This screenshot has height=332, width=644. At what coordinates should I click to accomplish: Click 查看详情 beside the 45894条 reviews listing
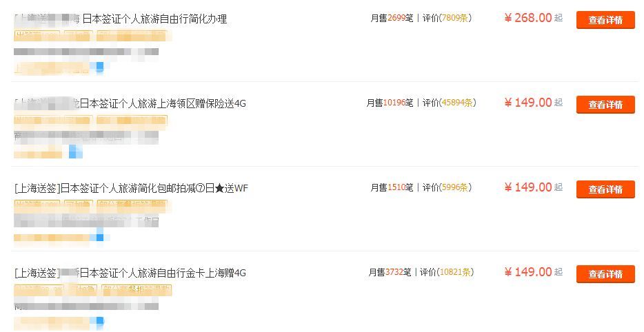point(605,104)
